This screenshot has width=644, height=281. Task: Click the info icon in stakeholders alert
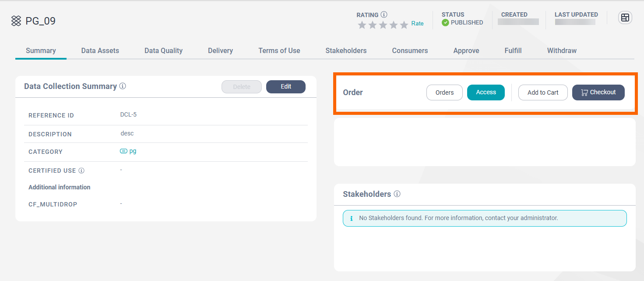[x=351, y=218]
